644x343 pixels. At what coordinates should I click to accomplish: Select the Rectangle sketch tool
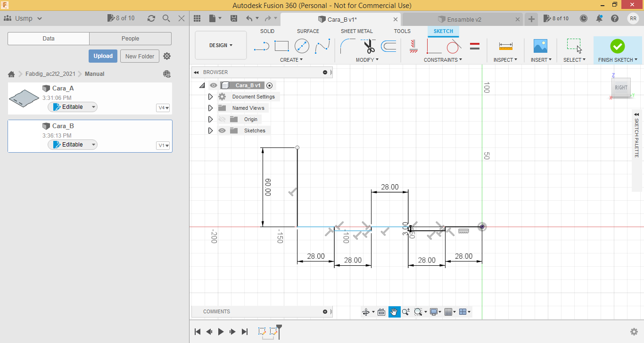281,46
